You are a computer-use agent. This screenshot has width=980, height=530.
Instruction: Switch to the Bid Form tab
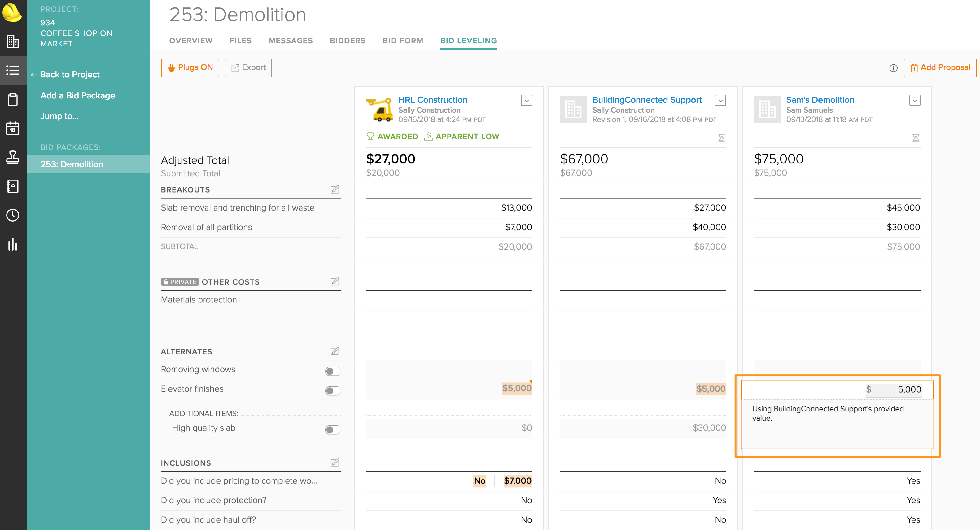point(403,41)
